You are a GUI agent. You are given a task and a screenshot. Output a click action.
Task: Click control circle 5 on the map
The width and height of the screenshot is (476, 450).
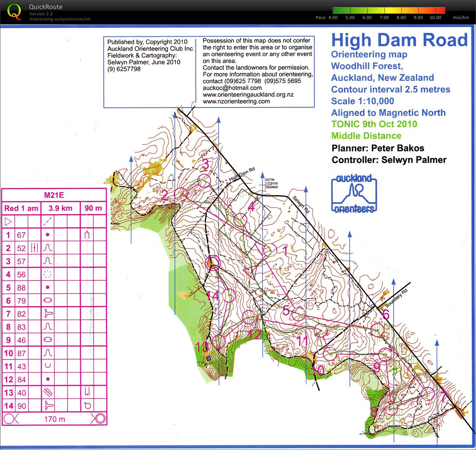click(298, 314)
